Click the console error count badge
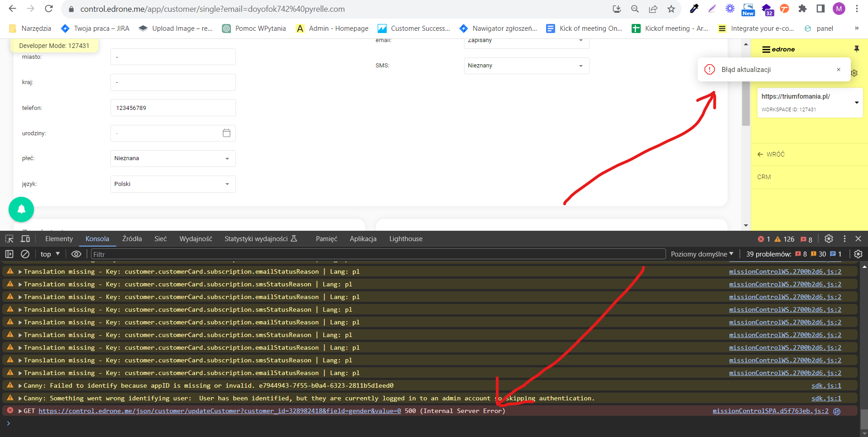 pyautogui.click(x=764, y=239)
